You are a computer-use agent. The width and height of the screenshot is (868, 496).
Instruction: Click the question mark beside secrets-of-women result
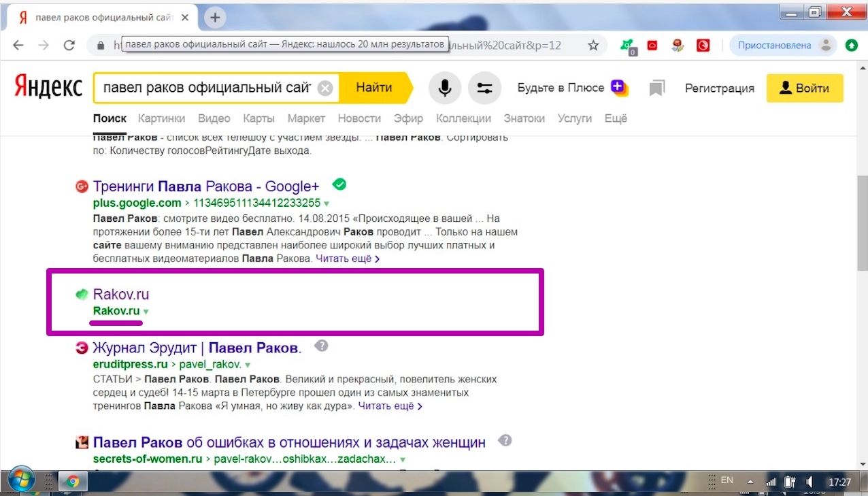point(505,440)
